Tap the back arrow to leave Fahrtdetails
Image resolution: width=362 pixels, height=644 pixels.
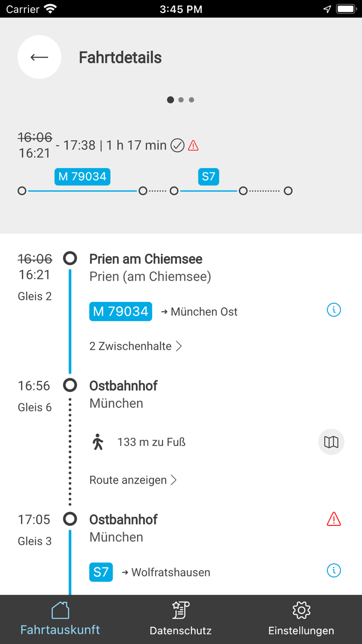tap(39, 57)
